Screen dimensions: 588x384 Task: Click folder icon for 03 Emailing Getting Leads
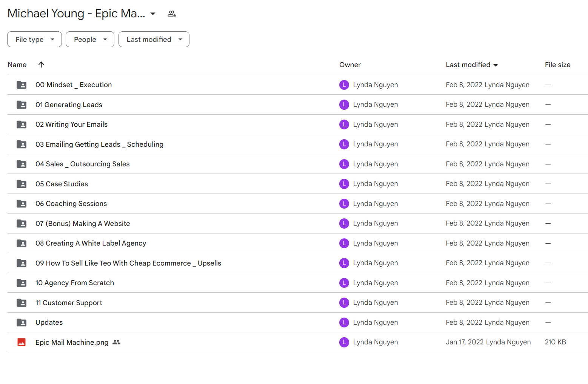click(22, 144)
